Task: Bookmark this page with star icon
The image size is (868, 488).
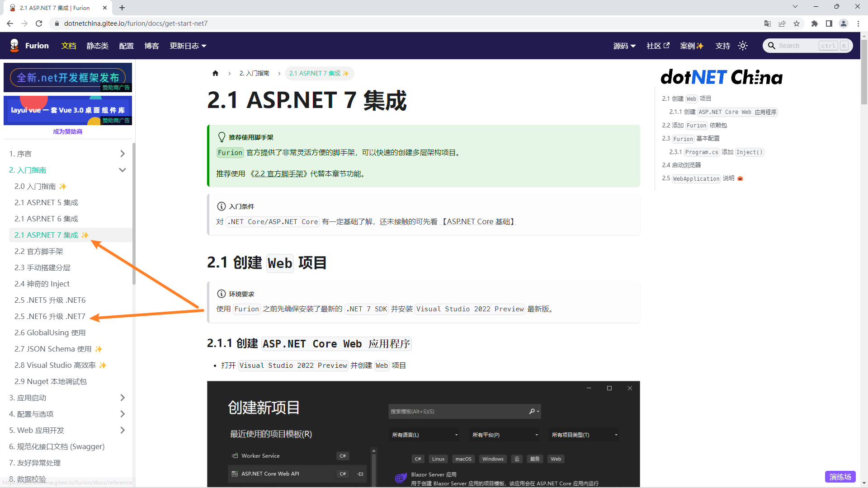Action: [x=797, y=23]
